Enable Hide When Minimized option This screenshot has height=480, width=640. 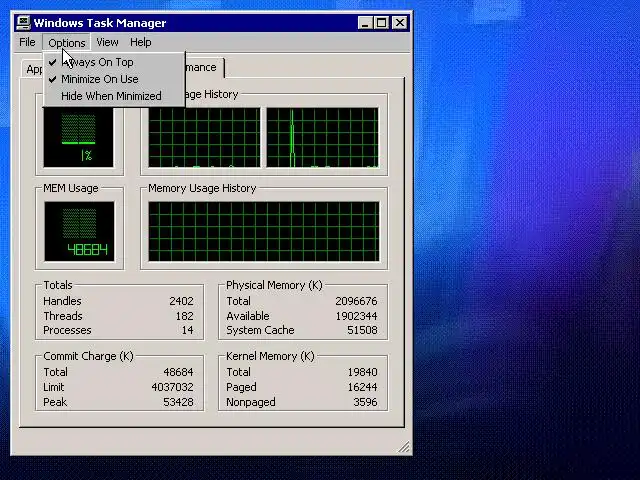click(113, 96)
